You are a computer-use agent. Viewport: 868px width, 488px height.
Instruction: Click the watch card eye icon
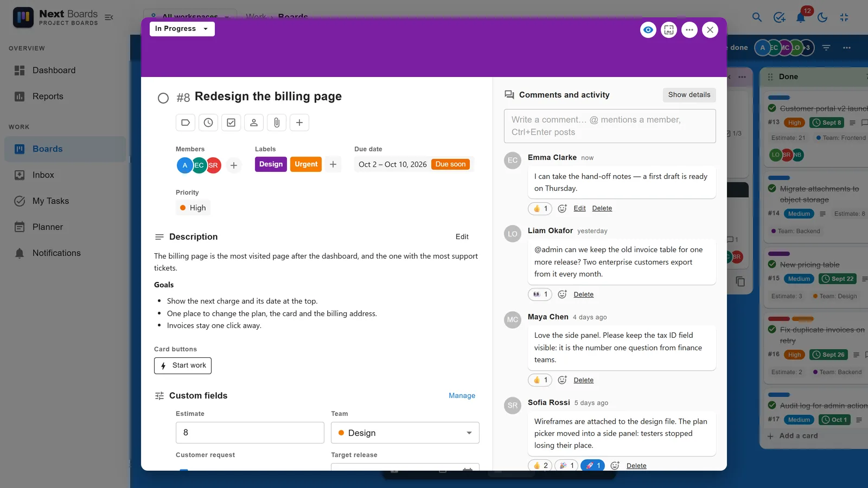pyautogui.click(x=648, y=30)
